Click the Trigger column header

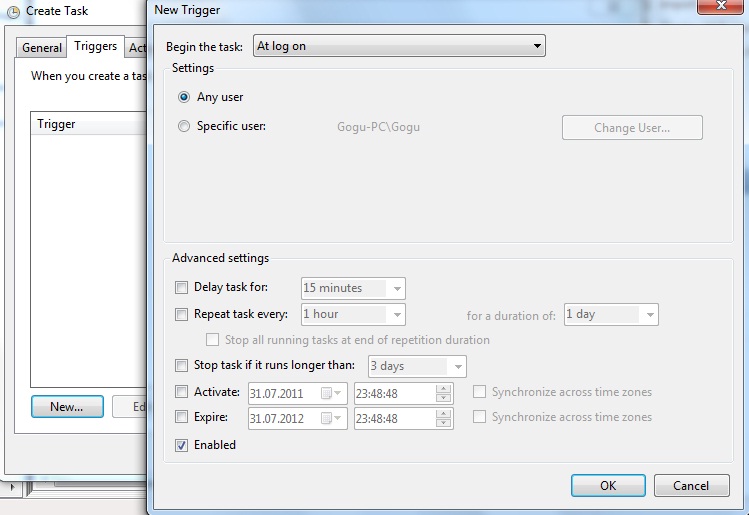coord(89,124)
